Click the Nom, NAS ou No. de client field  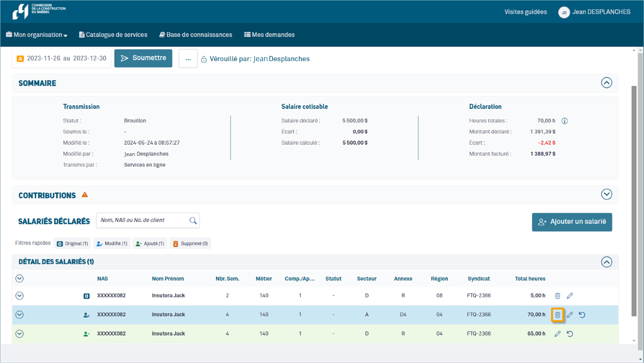(142, 220)
